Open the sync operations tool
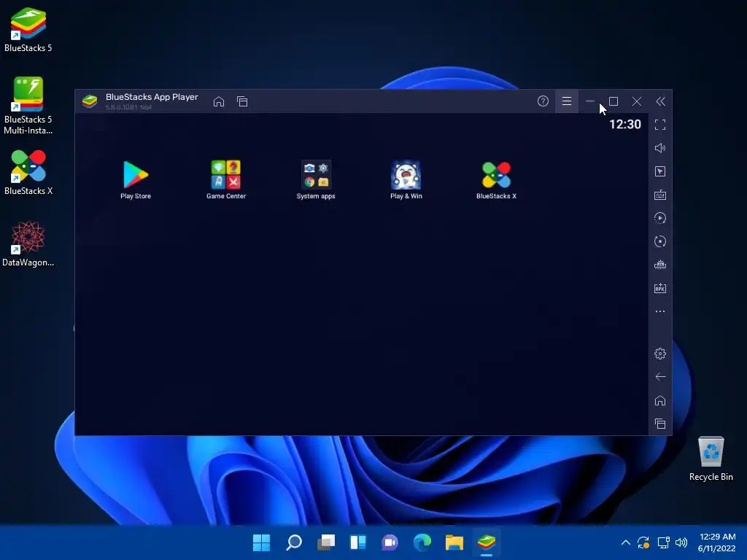The height and width of the screenshot is (560, 747). 659,241
